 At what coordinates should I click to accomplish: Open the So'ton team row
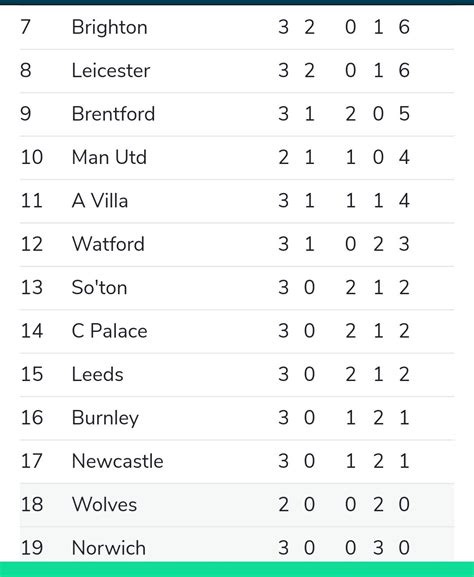tap(237, 288)
